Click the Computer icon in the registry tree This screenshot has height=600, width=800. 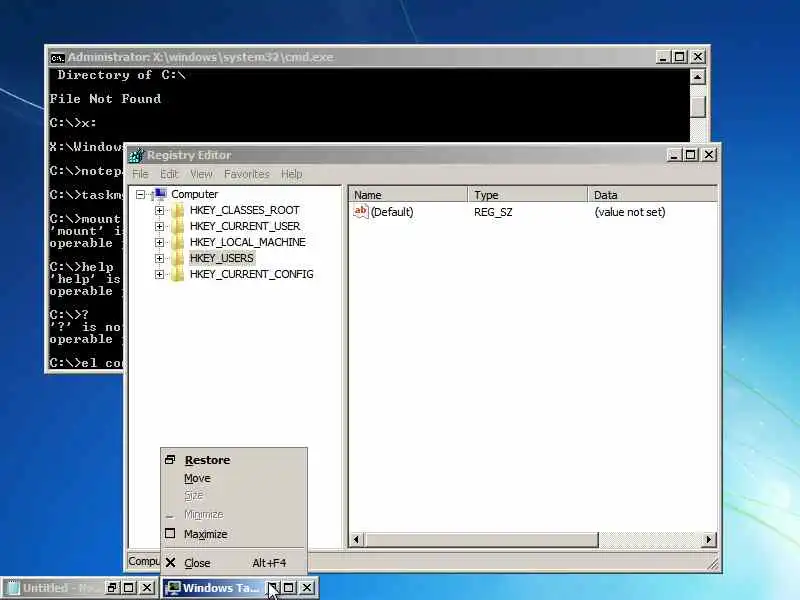pos(160,194)
